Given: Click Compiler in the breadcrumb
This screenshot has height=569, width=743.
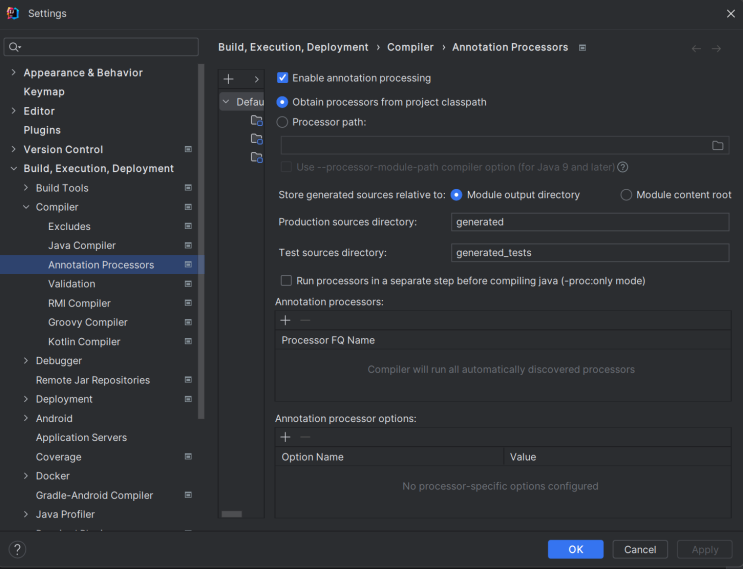Looking at the screenshot, I should pos(410,47).
